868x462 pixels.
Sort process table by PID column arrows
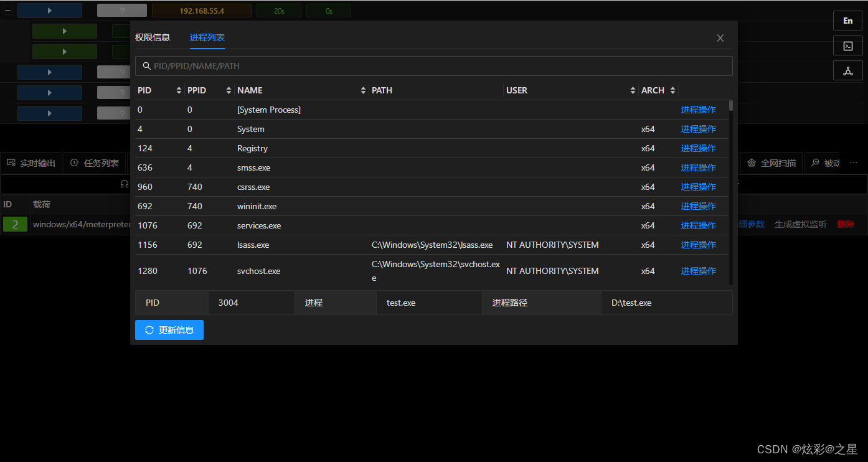[x=179, y=90]
